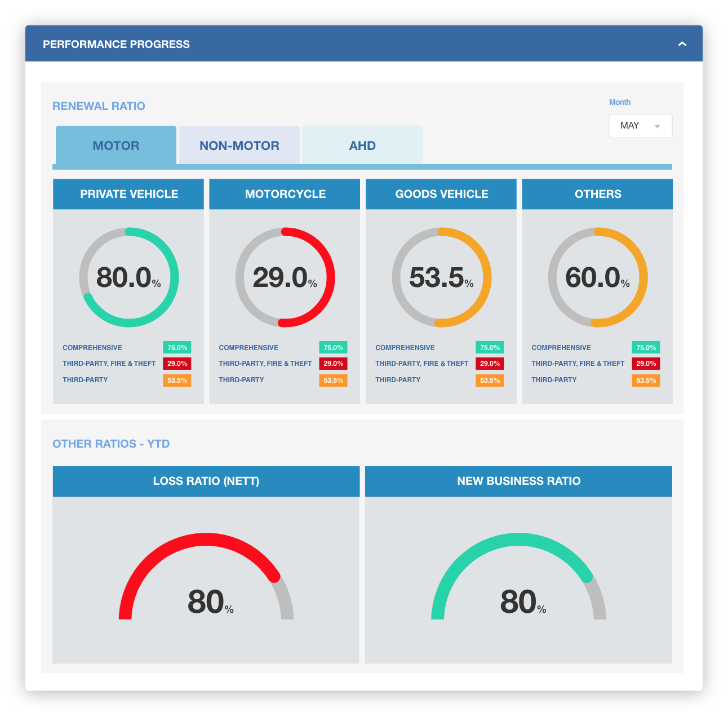Collapse the Performance Progress panel chevron
This screenshot has height=716, width=728.
coord(682,44)
